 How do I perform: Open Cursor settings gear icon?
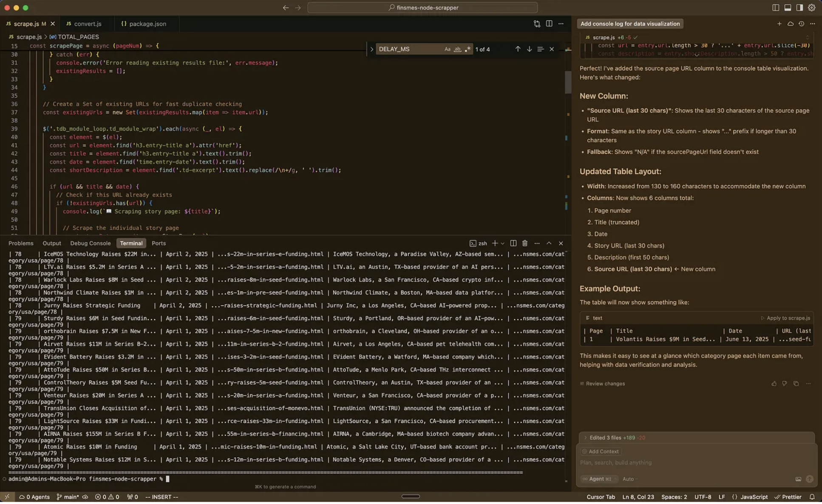coord(811,8)
